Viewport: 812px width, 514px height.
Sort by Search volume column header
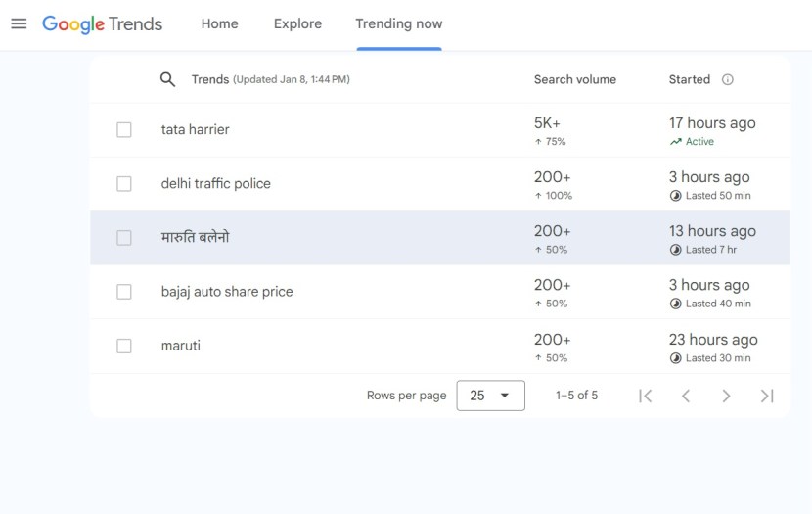574,80
